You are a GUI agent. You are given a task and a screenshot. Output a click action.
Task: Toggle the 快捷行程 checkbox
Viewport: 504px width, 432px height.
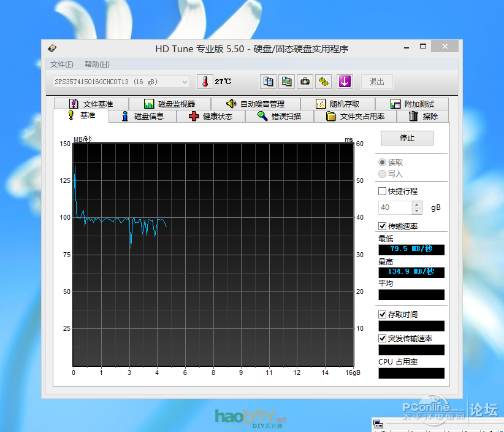[383, 191]
